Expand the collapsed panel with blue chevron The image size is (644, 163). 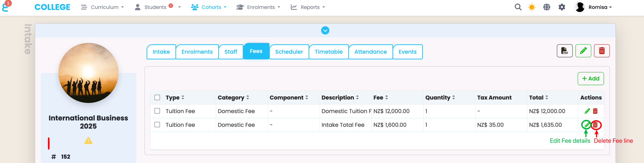tap(325, 31)
